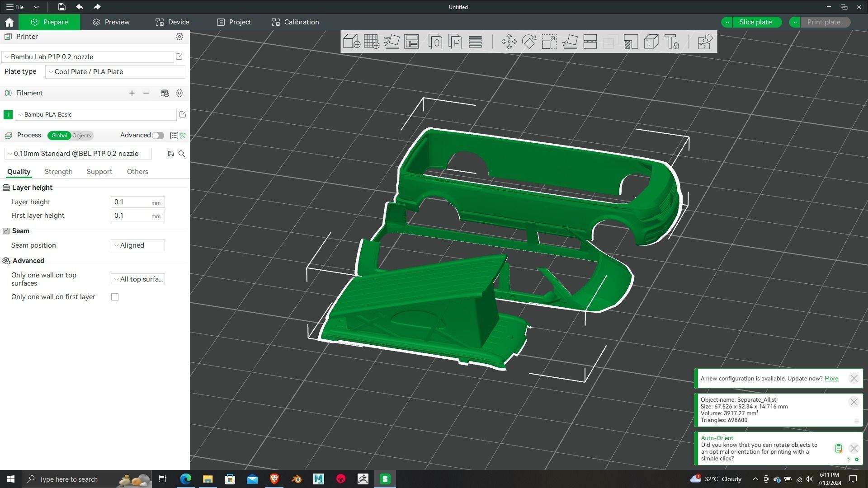Click the Slice plate button
The width and height of the screenshot is (868, 488).
(x=757, y=22)
